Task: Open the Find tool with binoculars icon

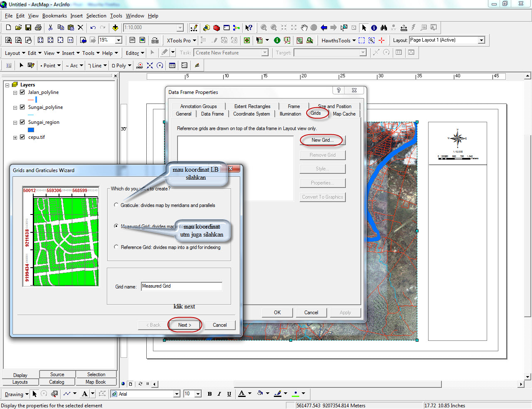Action: (x=384, y=28)
